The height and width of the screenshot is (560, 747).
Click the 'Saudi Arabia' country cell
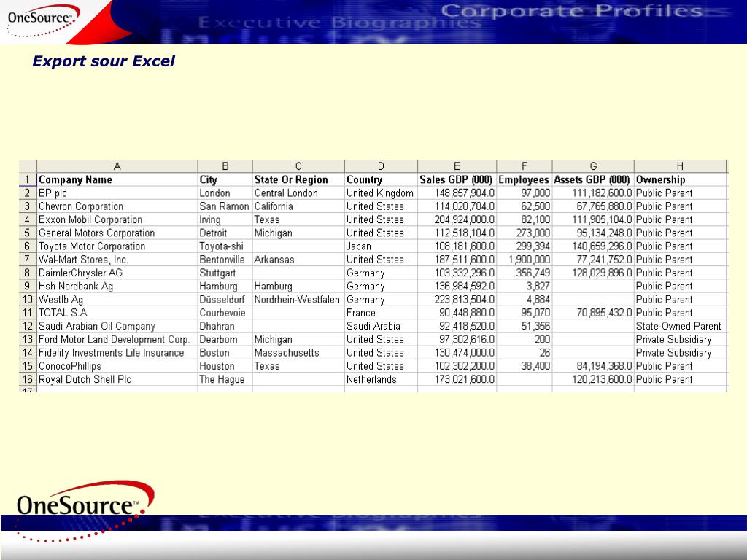[381, 326]
